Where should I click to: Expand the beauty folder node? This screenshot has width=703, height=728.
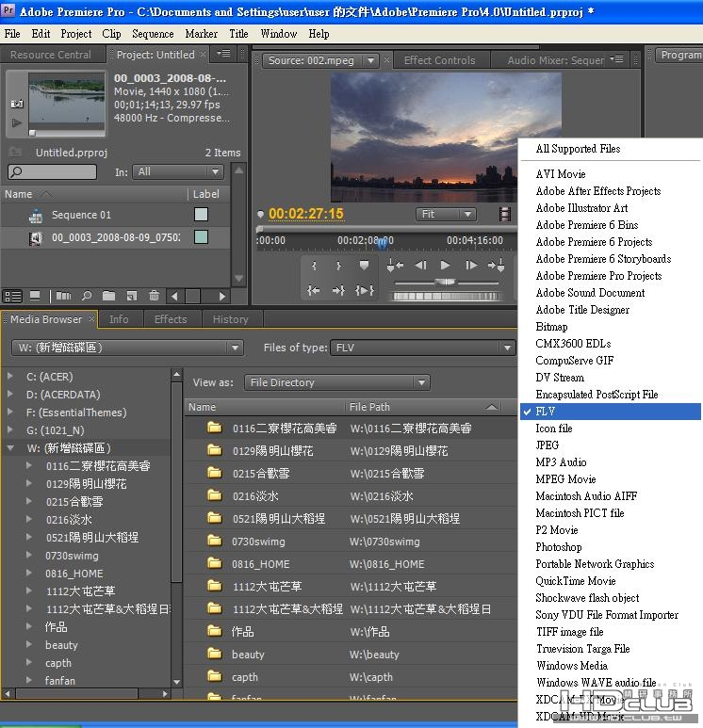tap(29, 644)
